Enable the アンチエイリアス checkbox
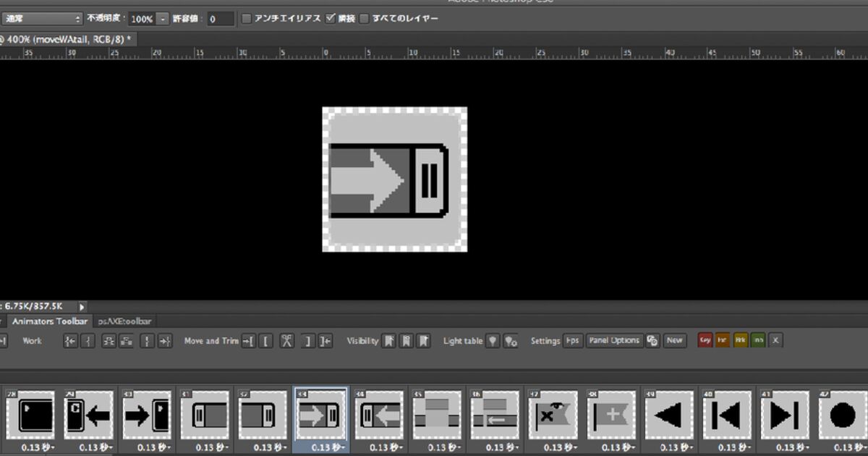This screenshot has width=868, height=456. pyautogui.click(x=246, y=18)
